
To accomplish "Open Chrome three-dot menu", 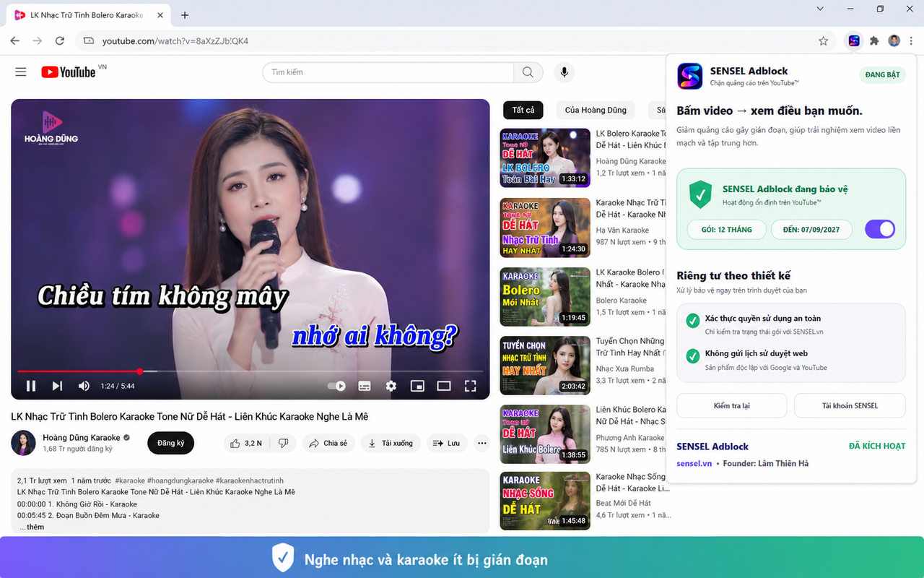I will click(912, 40).
